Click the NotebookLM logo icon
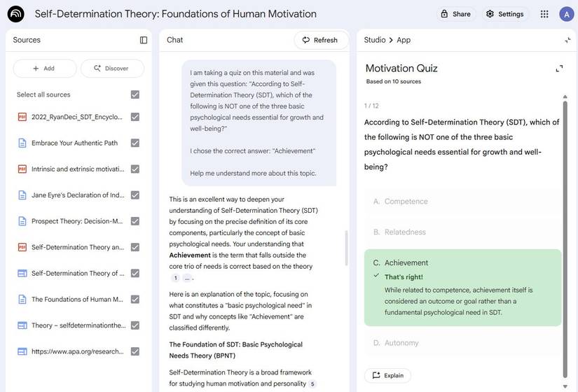 coord(15,14)
